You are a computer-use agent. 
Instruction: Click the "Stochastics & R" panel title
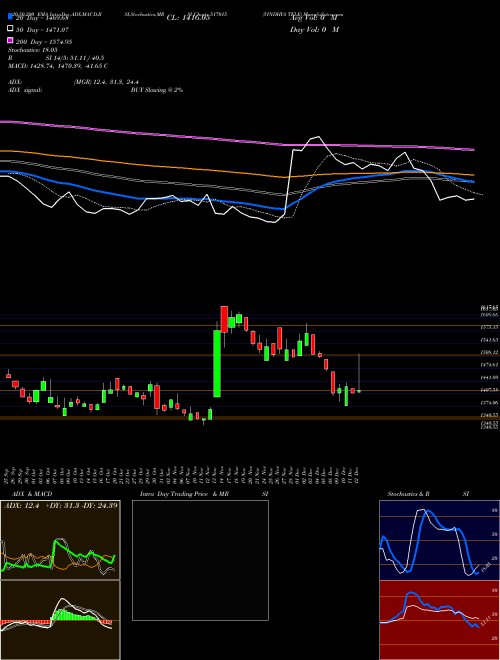pos(408,494)
